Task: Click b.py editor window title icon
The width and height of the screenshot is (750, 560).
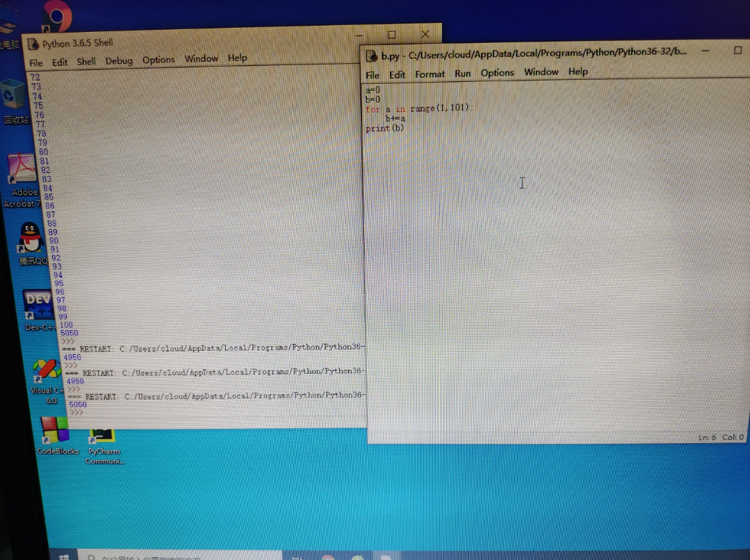Action: (372, 56)
